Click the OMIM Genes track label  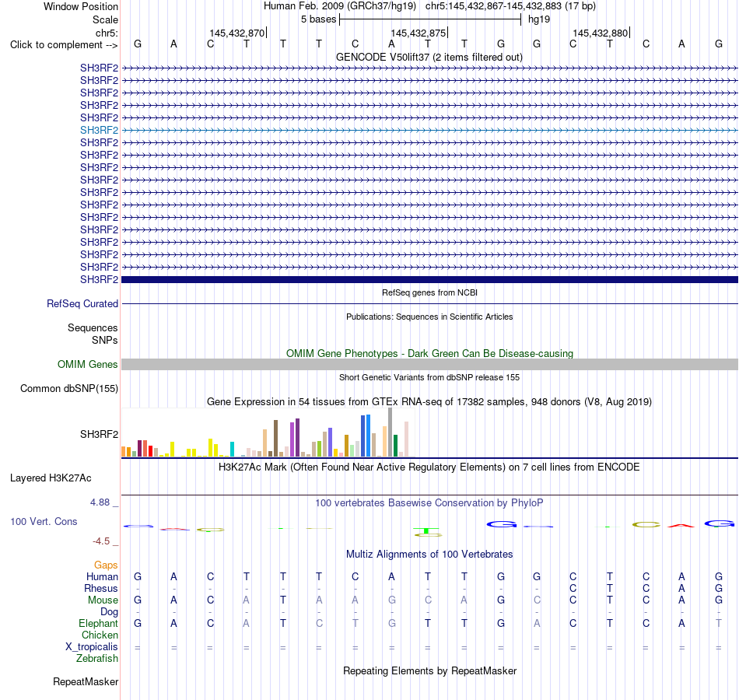(x=88, y=364)
